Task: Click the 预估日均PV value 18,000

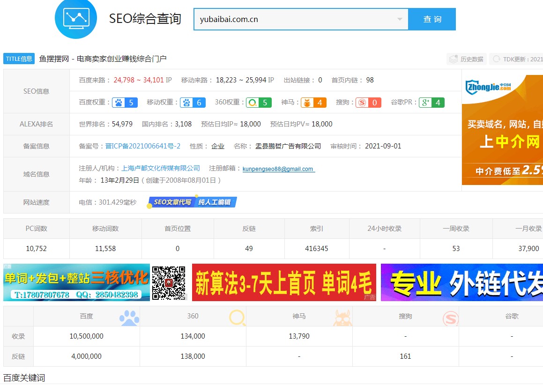Action: point(322,124)
